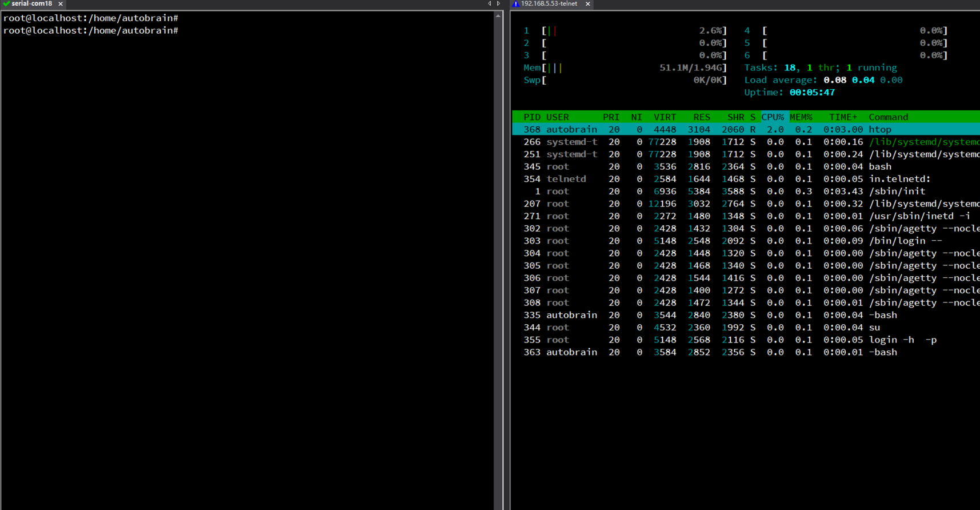This screenshot has width=980, height=510.
Task: Click the 51.1M/1.94G memory value
Action: click(690, 68)
